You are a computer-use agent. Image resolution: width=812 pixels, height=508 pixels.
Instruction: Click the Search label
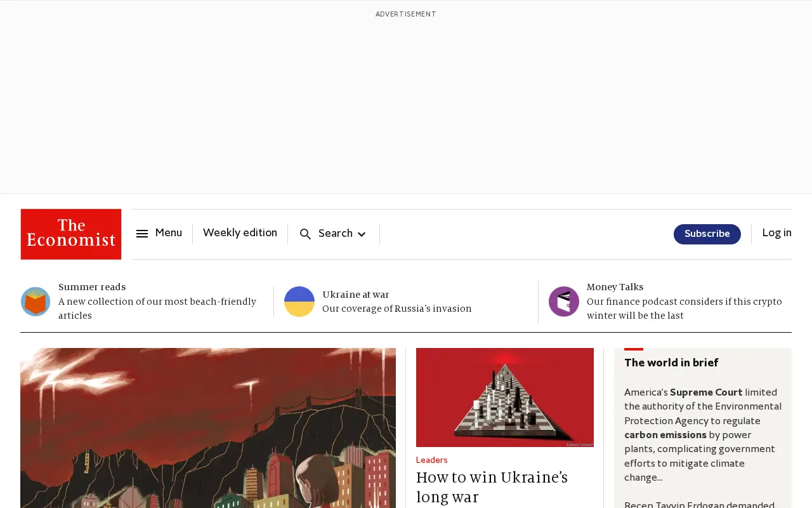point(336,234)
